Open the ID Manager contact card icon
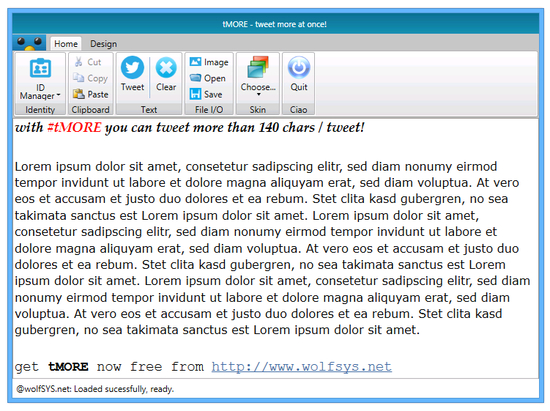Image resolution: width=550 pixels, height=411 pixels. click(40, 68)
